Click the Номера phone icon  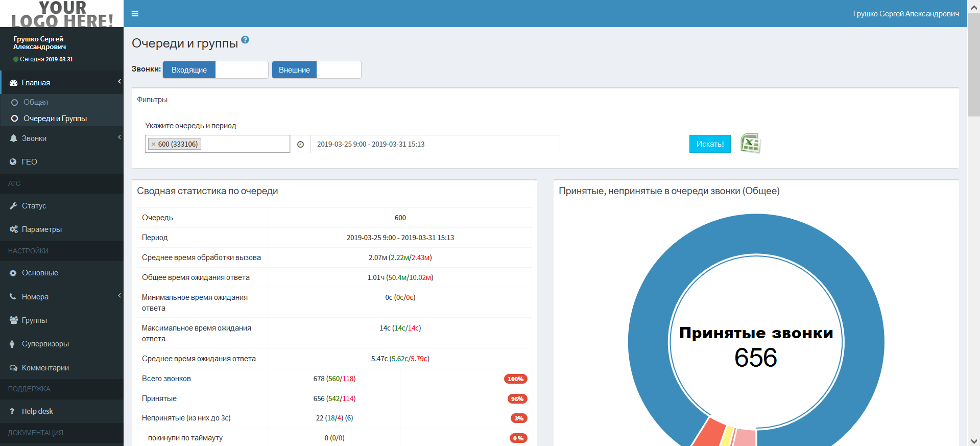(x=13, y=296)
